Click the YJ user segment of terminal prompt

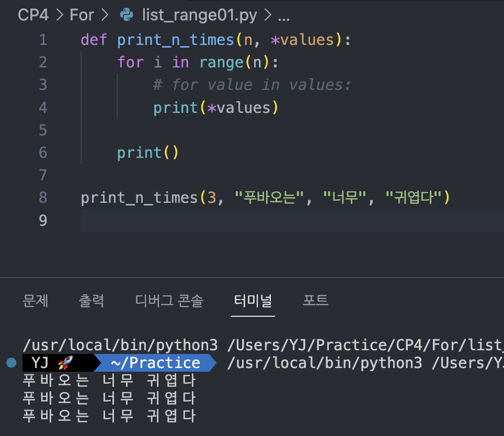point(40,363)
